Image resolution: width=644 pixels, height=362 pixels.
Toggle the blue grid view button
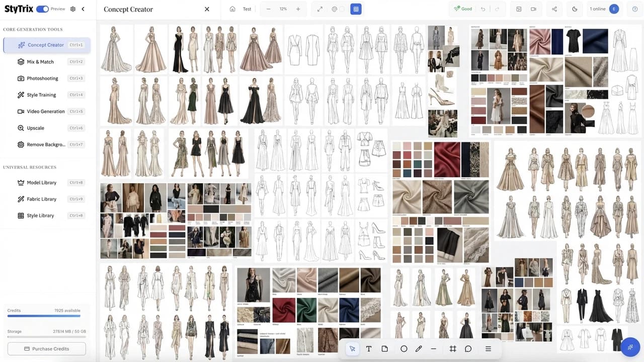(356, 9)
